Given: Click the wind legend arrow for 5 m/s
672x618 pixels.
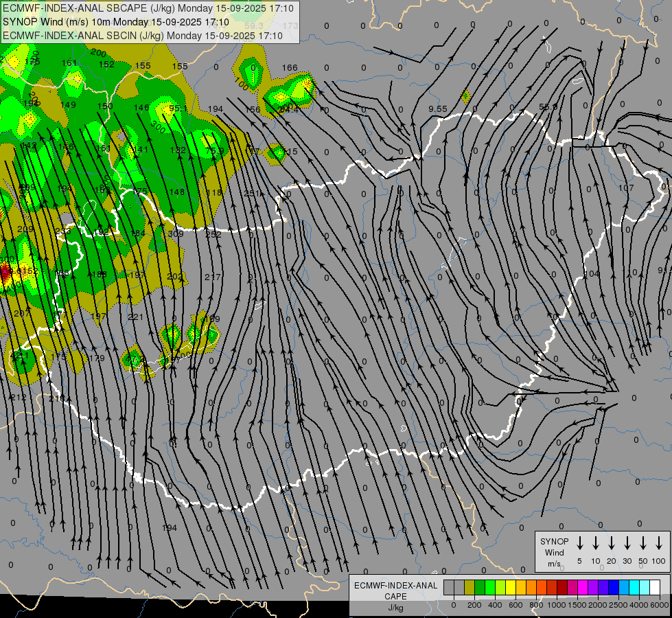Looking at the screenshot, I should click(x=579, y=543).
